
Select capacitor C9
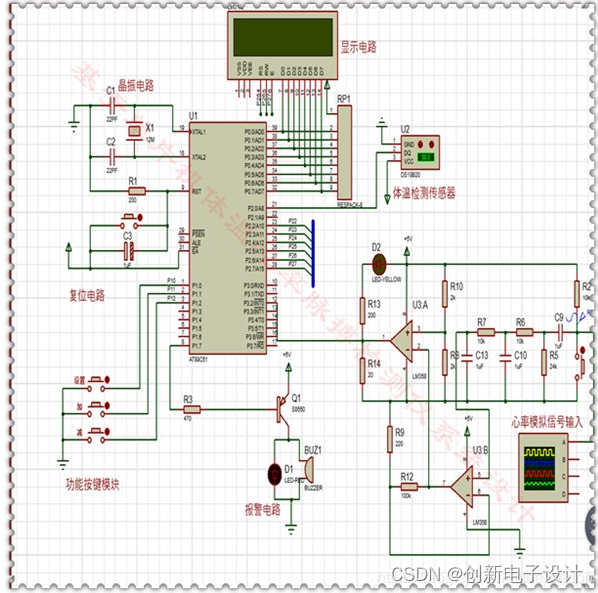coord(561,332)
